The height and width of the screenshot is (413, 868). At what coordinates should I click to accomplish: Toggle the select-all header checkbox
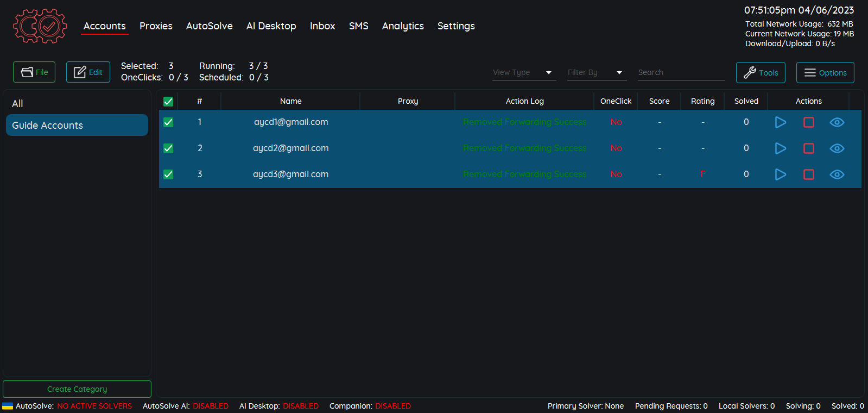168,102
